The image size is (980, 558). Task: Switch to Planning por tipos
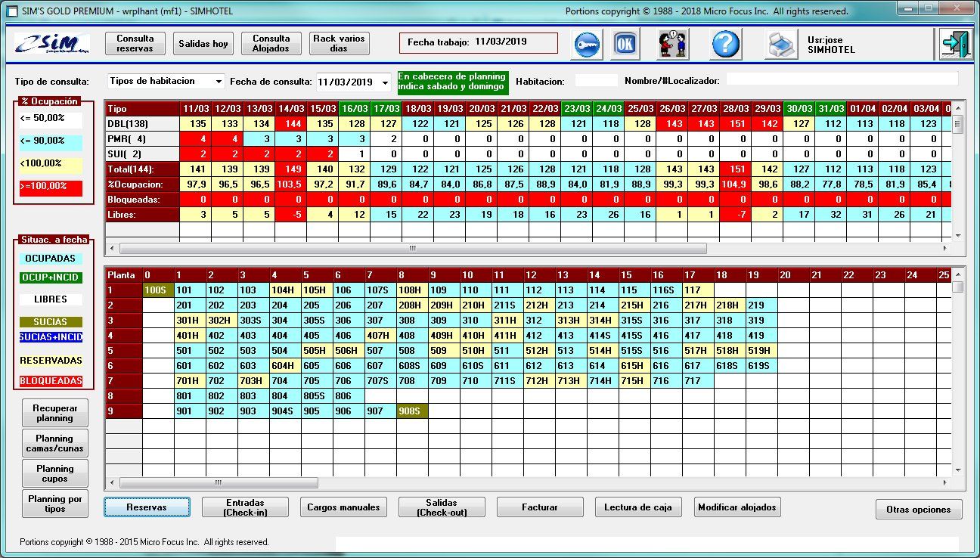[55, 504]
